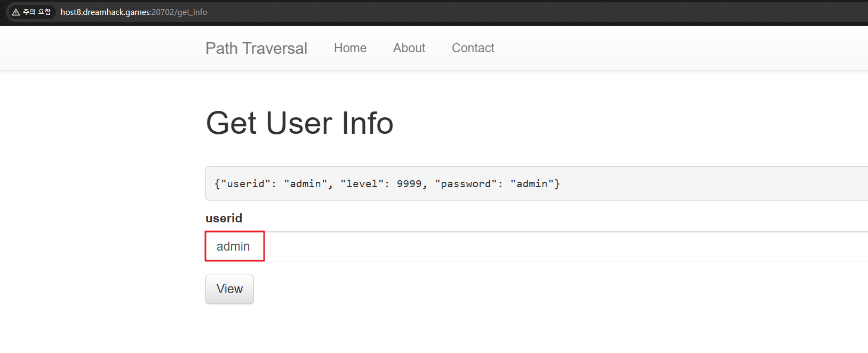Focus the userid field containing 'admin'
Viewport: 868px width, 353px height.
tap(234, 246)
